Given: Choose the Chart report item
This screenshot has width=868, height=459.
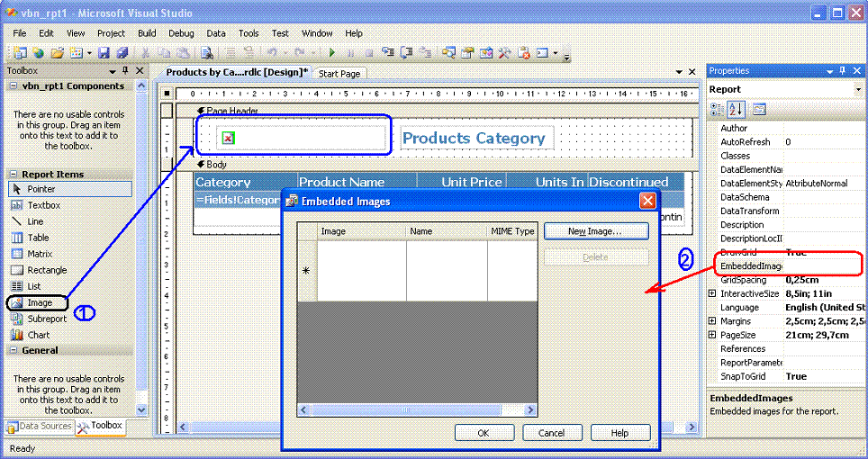Looking at the screenshot, I should pyautogui.click(x=38, y=335).
